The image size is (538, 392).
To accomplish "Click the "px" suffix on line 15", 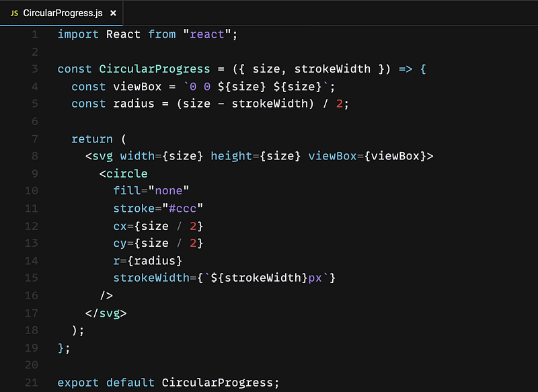I will [315, 278].
